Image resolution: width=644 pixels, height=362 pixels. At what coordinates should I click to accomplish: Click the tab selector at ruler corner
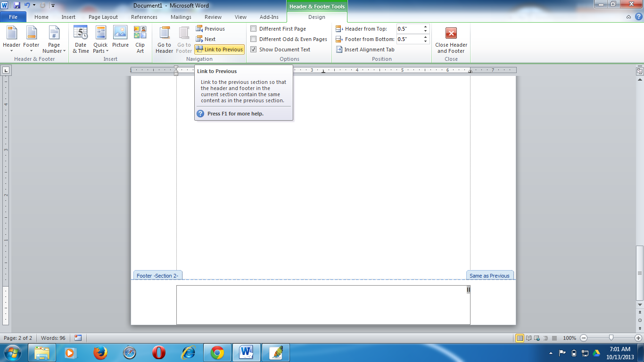pyautogui.click(x=6, y=70)
